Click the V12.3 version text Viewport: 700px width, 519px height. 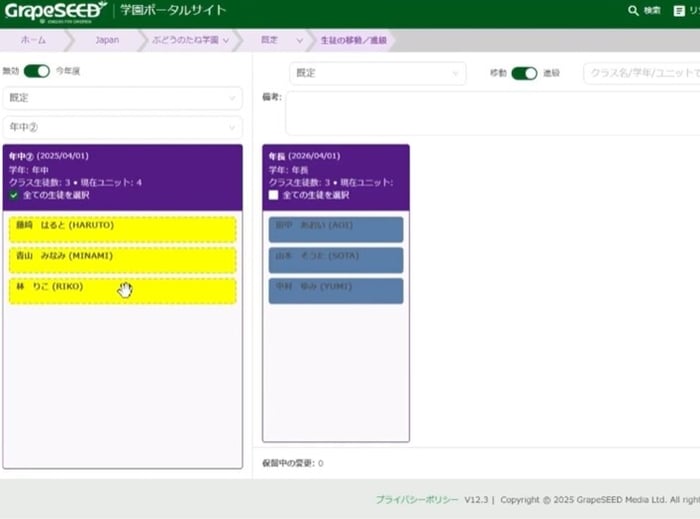coord(476,500)
